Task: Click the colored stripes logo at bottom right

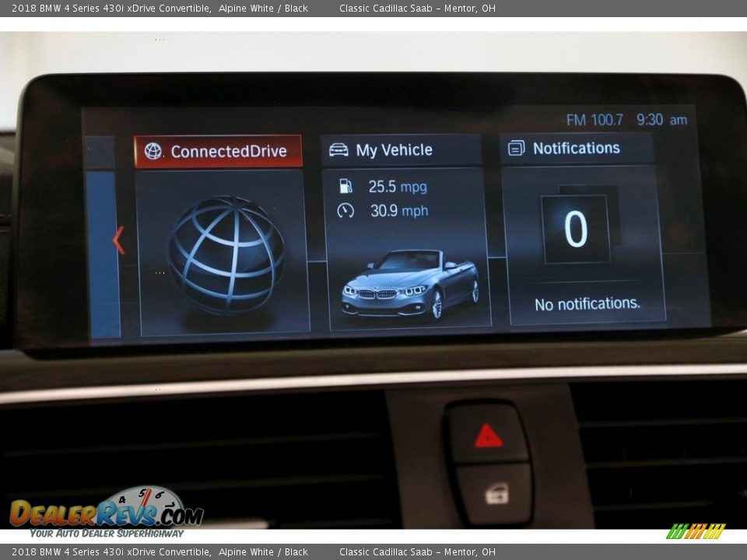Action: [695, 531]
